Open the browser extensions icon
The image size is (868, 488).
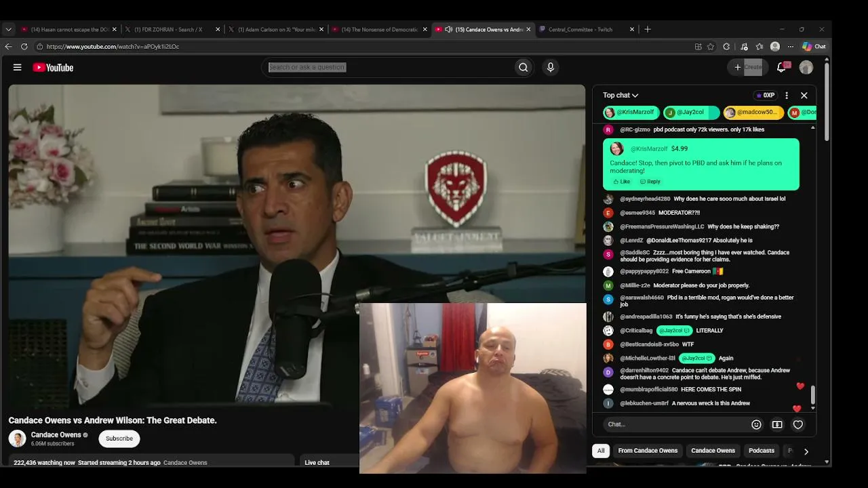tap(726, 47)
